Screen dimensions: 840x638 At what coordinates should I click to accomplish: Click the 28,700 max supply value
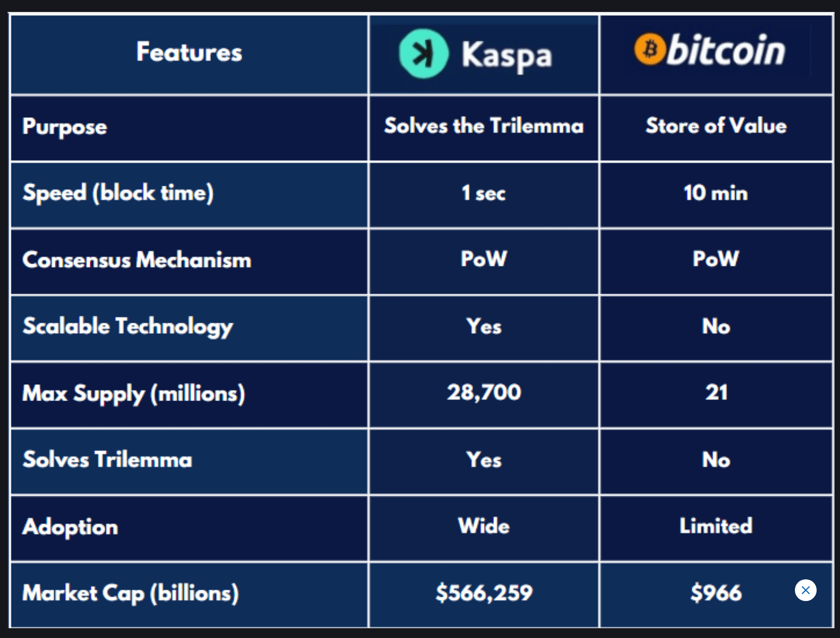484,392
